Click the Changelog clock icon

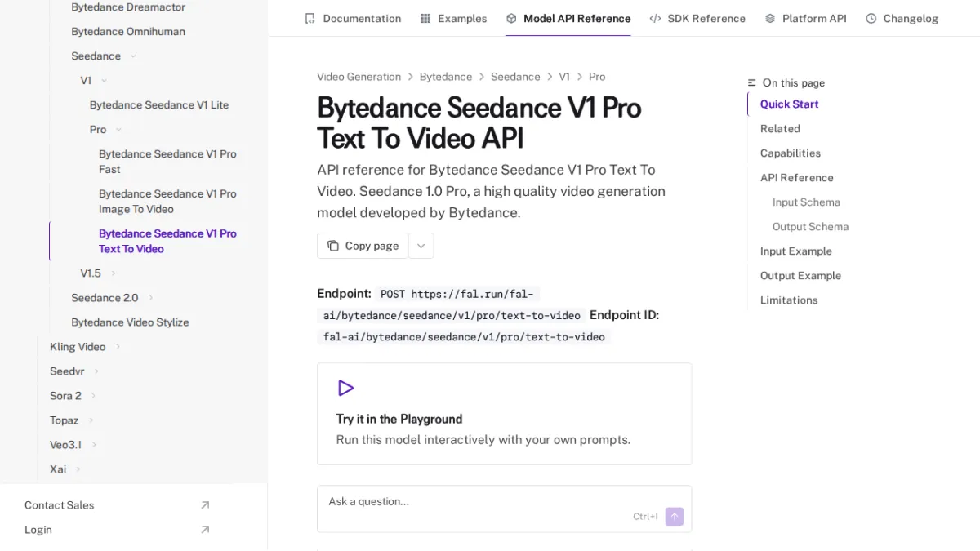point(871,18)
